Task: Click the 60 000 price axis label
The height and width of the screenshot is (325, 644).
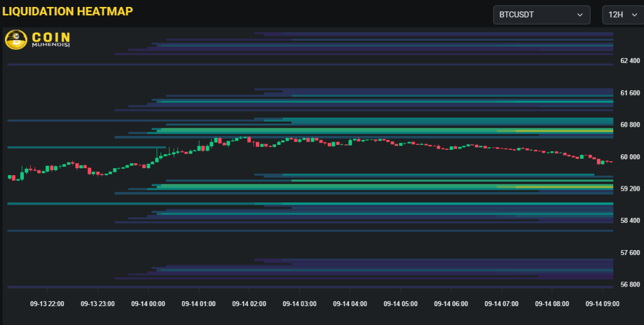Action: click(630, 157)
